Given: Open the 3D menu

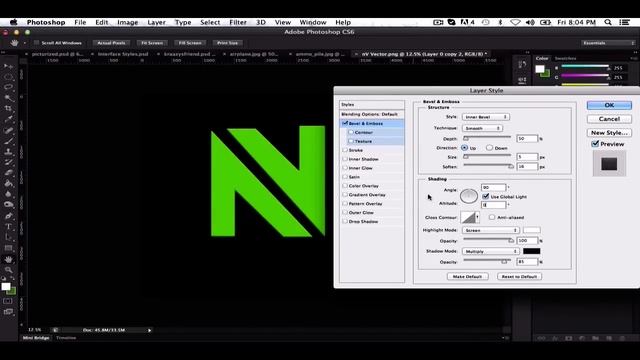Looking at the screenshot, I should pyautogui.click(x=261, y=22).
